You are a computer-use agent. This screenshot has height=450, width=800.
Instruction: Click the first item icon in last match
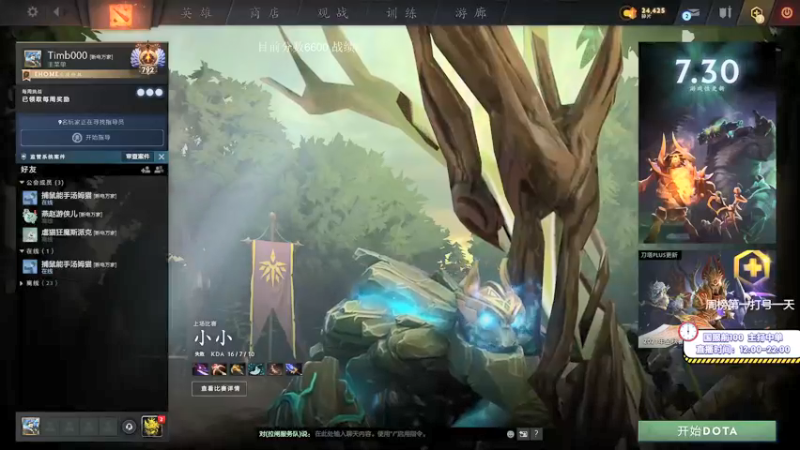click(x=200, y=369)
